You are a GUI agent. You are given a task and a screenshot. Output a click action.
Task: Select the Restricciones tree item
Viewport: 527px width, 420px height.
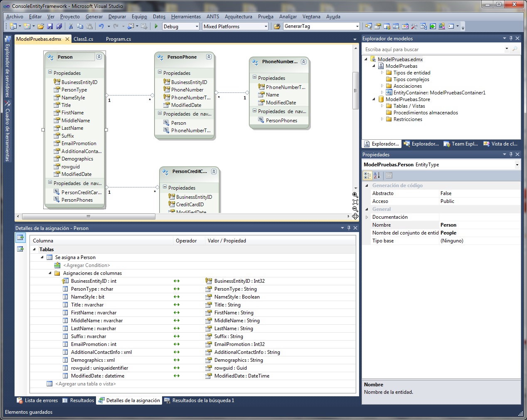(x=408, y=119)
